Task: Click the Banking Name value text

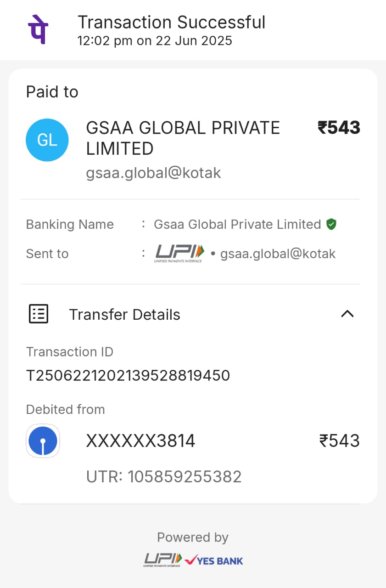Action: 237,224
